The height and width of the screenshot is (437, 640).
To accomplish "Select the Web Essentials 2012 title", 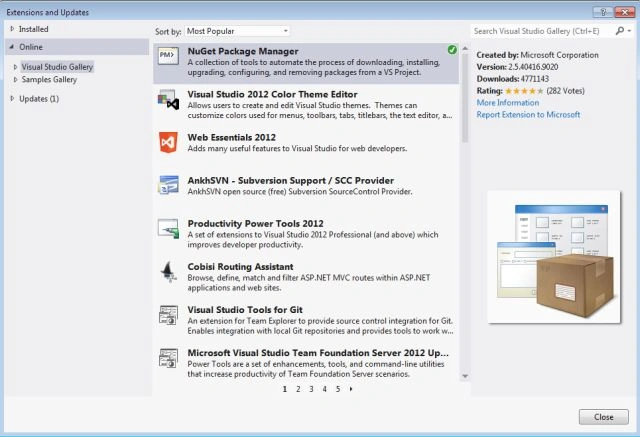I will 231,138.
